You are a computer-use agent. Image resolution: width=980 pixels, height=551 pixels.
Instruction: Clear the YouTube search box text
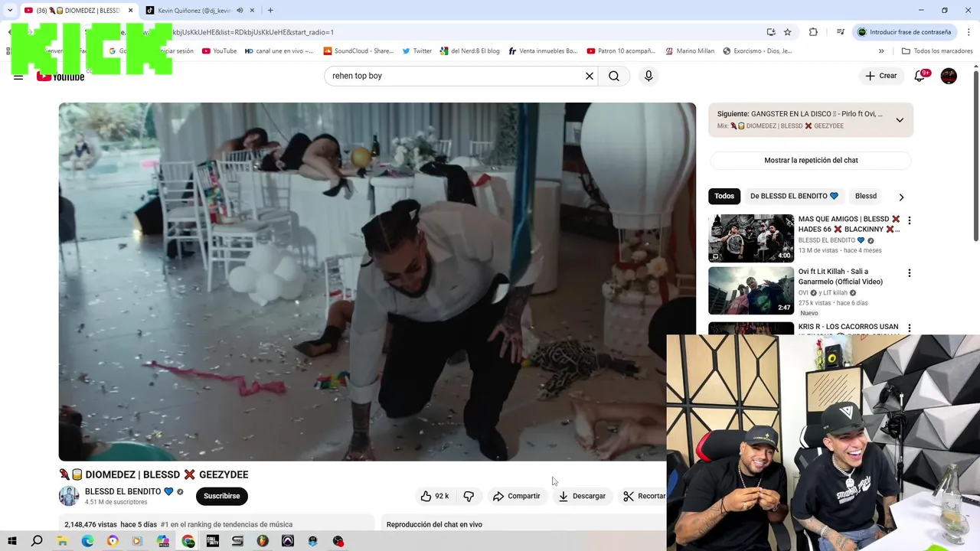590,76
